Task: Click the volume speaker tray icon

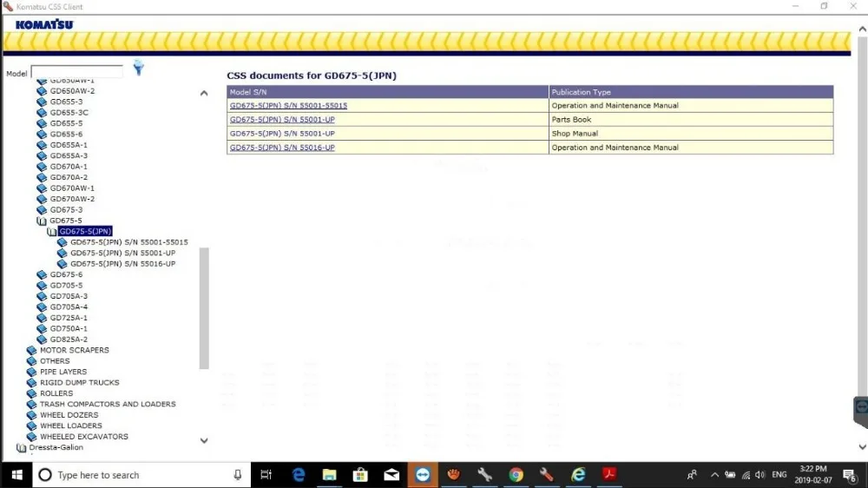Action: tap(760, 475)
